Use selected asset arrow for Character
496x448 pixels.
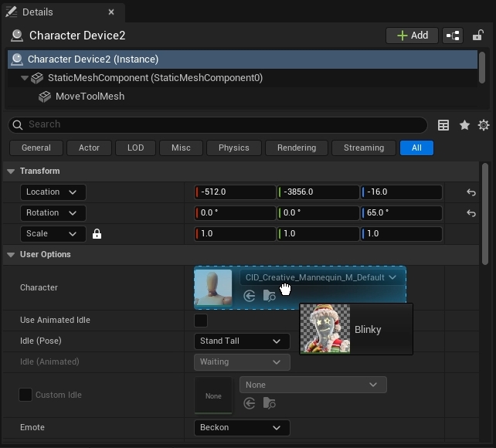click(250, 296)
